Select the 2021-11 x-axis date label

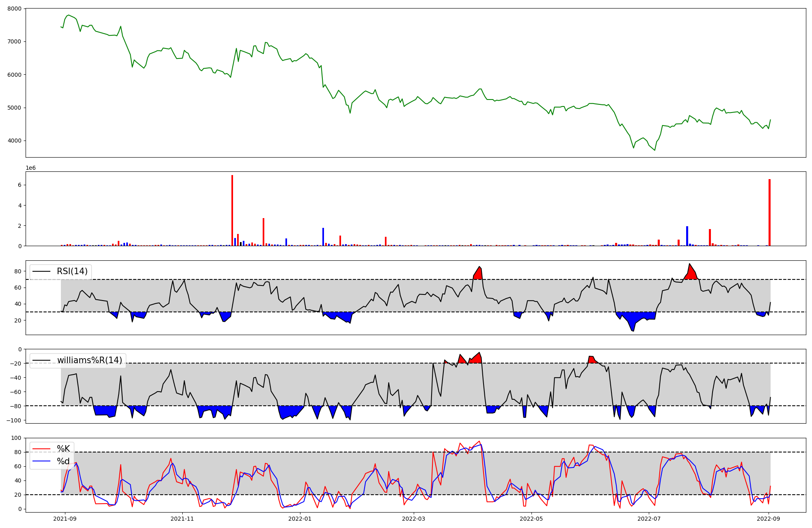pyautogui.click(x=182, y=519)
